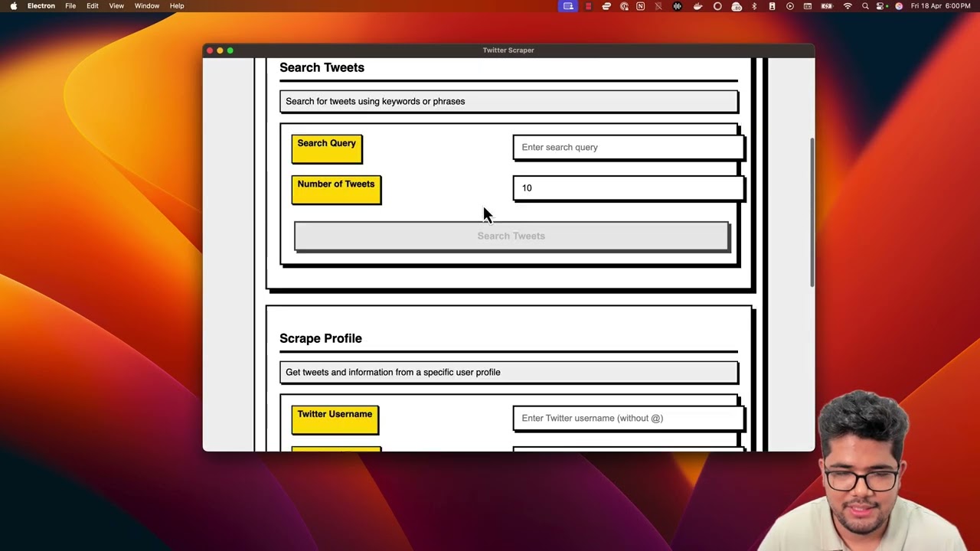This screenshot has height=551, width=980.
Task: Click the audio waveform menu bar icon
Action: click(x=678, y=6)
